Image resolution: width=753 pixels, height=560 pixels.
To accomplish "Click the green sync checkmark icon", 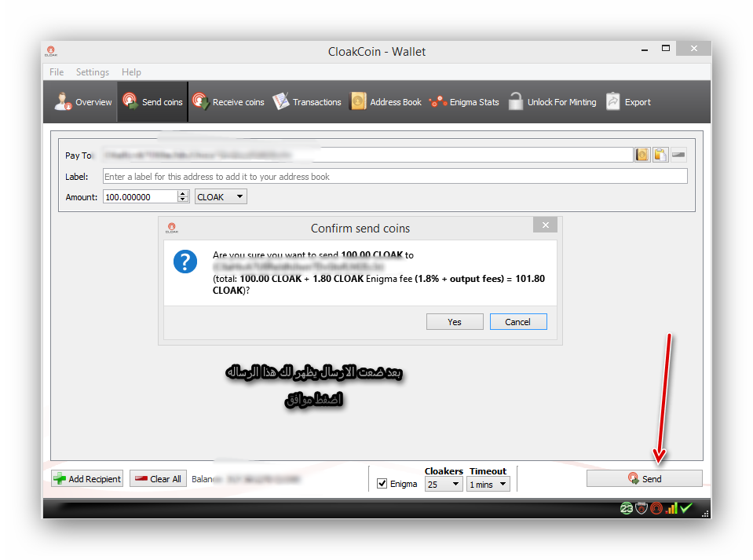I will [x=686, y=507].
